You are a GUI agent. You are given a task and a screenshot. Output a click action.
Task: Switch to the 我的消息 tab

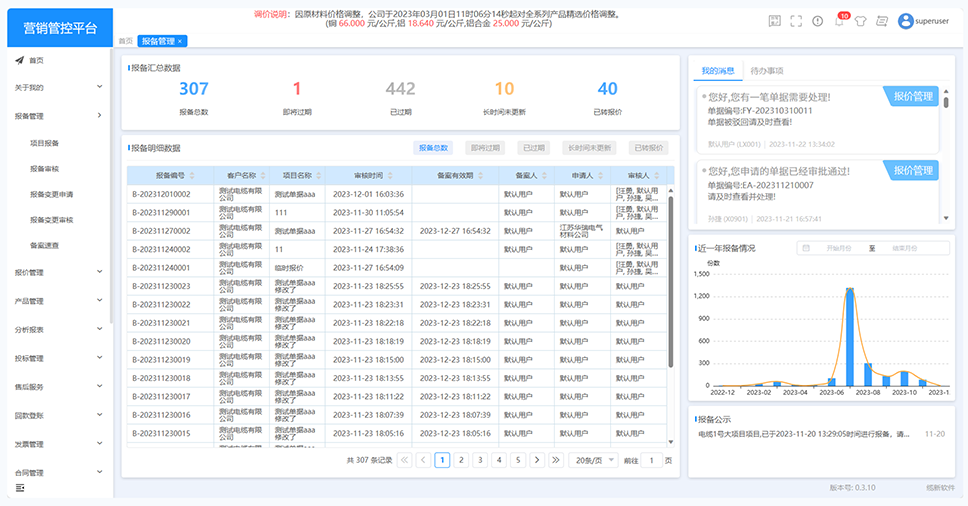[x=718, y=71]
